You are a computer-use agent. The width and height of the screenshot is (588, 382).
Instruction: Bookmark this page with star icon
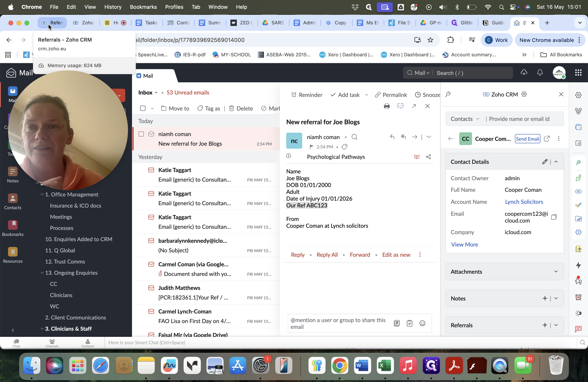pyautogui.click(x=430, y=40)
